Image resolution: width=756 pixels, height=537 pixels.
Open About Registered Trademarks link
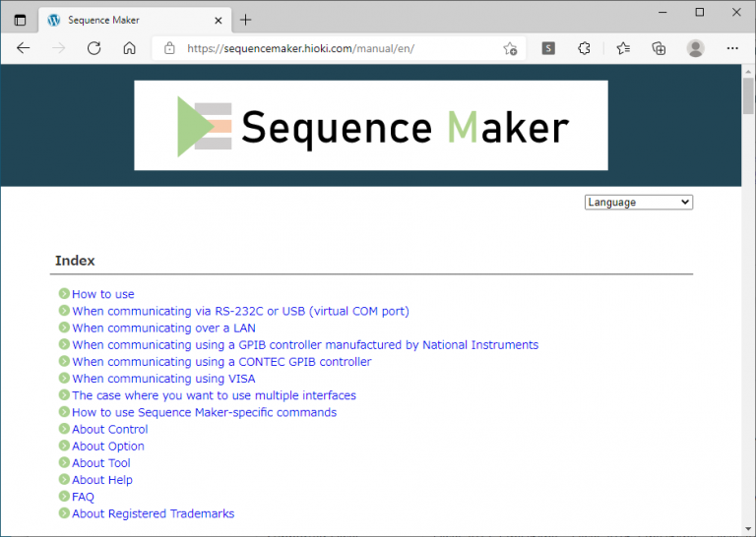coord(154,513)
